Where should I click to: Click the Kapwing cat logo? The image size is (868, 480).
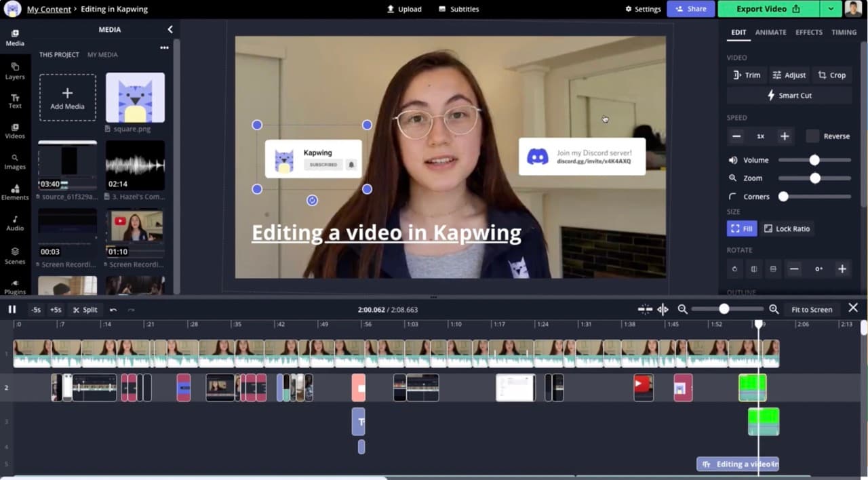(x=12, y=9)
